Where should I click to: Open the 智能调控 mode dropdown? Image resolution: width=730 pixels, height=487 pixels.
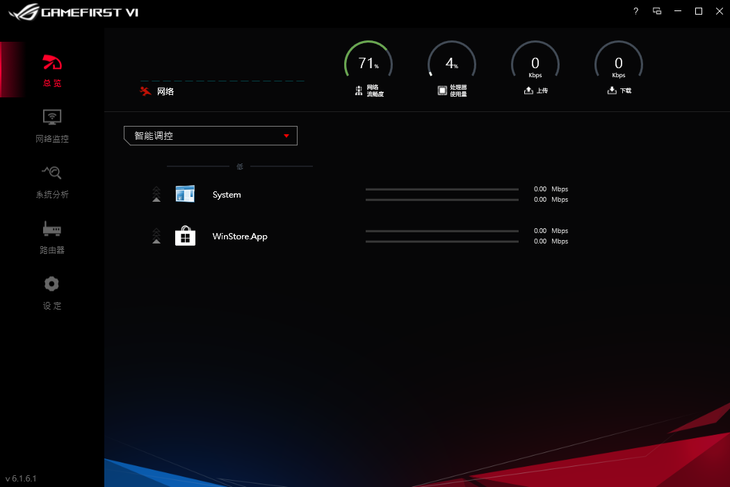click(x=210, y=135)
